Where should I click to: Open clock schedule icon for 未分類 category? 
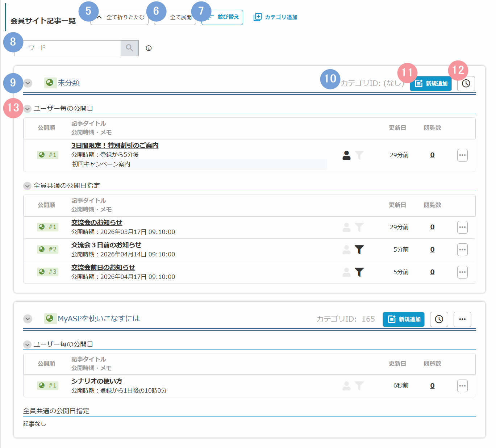[x=466, y=84]
